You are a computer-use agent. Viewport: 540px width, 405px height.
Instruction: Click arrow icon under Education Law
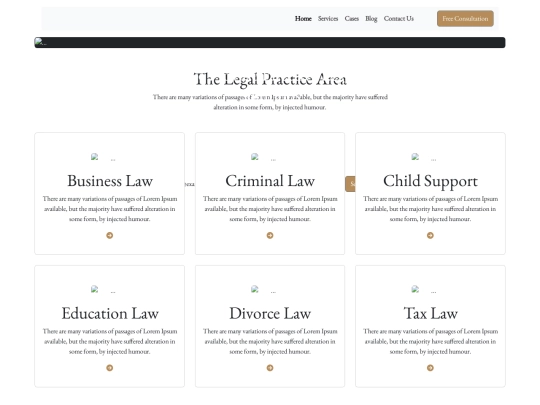[x=110, y=368]
